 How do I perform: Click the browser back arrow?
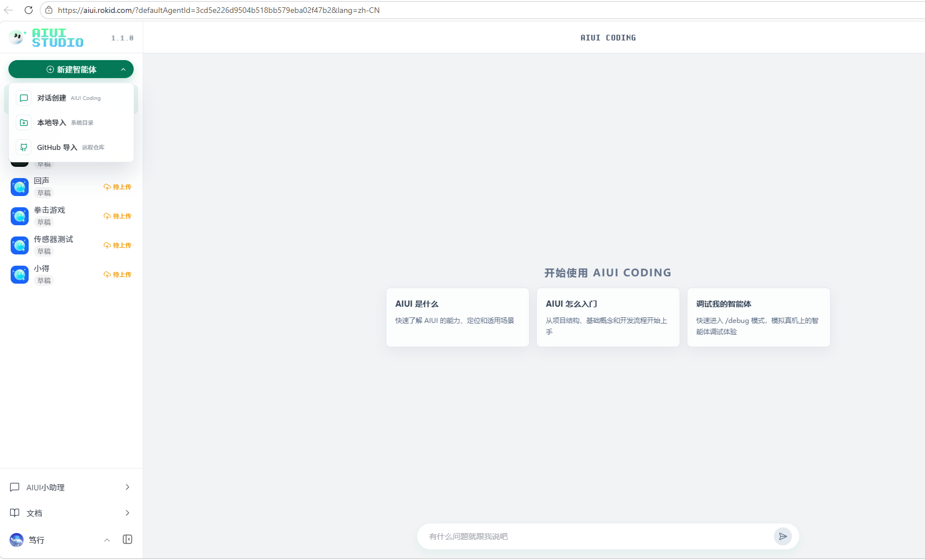coord(8,10)
